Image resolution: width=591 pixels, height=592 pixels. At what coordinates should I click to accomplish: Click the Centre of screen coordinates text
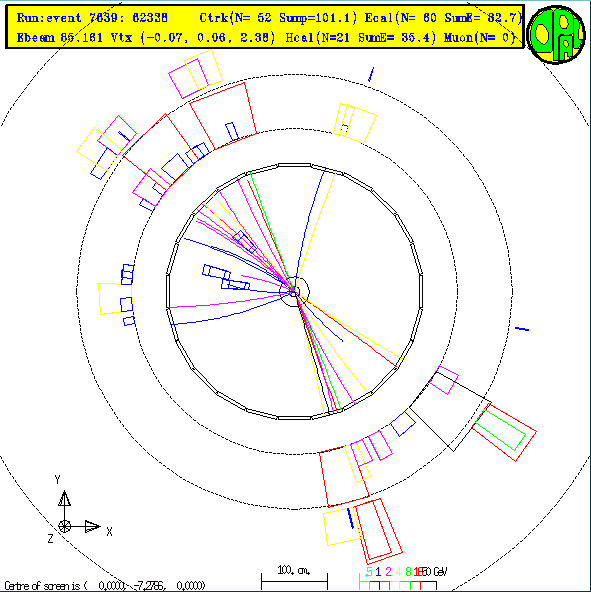coord(105,586)
